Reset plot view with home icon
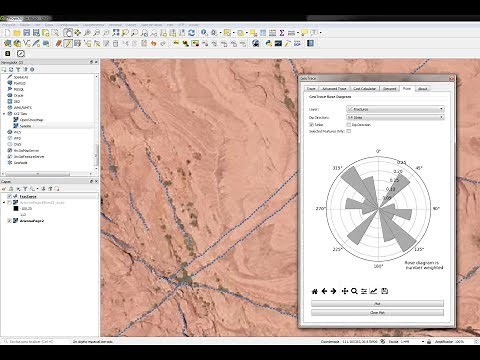The image size is (480, 360). [x=314, y=291]
